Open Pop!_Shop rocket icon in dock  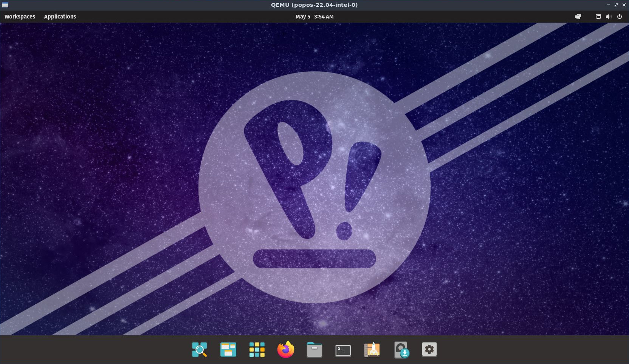tap(372, 350)
